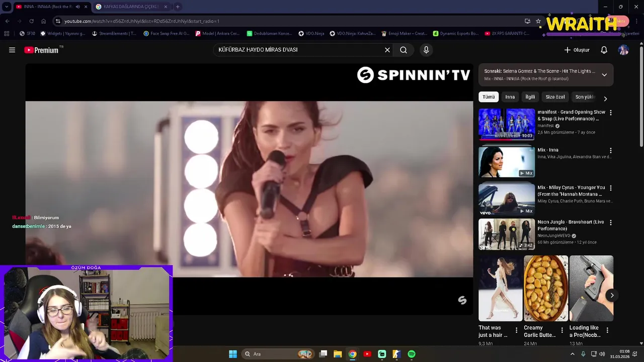Open the Windows Start menu

tap(233, 354)
